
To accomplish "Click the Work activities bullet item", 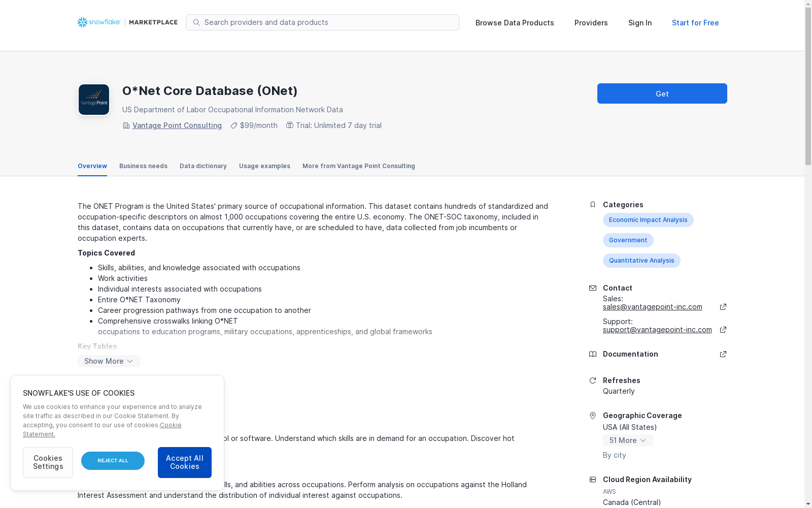I will (123, 278).
